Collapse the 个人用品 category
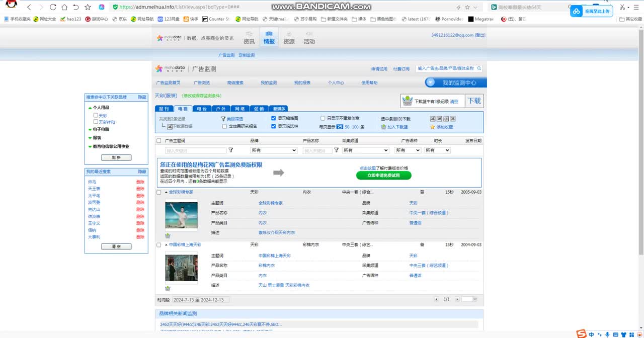 point(90,108)
